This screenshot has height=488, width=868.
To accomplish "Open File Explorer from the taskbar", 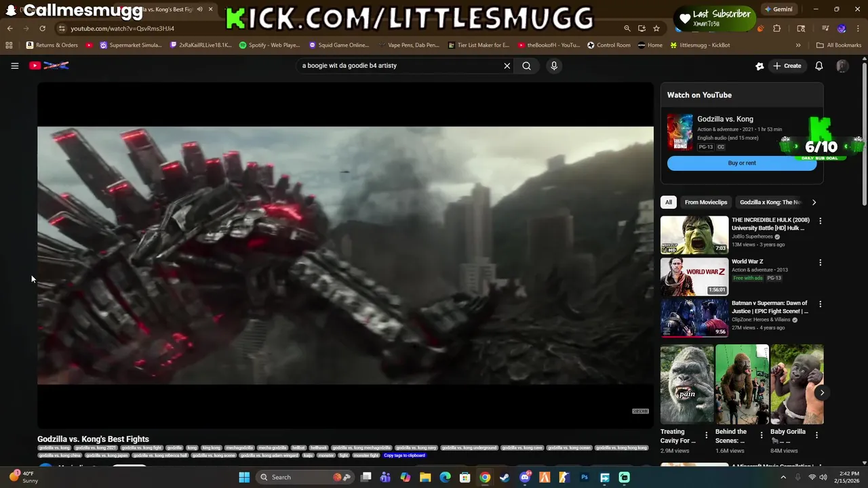I will click(425, 477).
